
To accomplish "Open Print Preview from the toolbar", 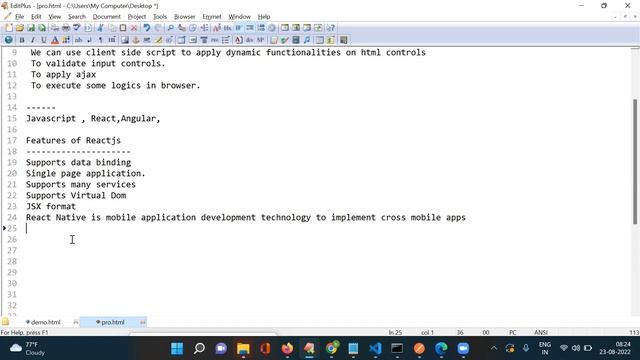I will pyautogui.click(x=66, y=28).
